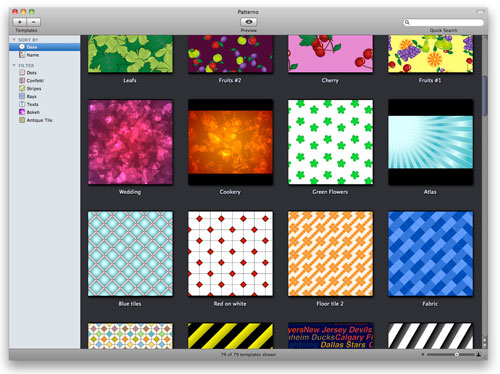Click the templates shown status text

[x=248, y=355]
